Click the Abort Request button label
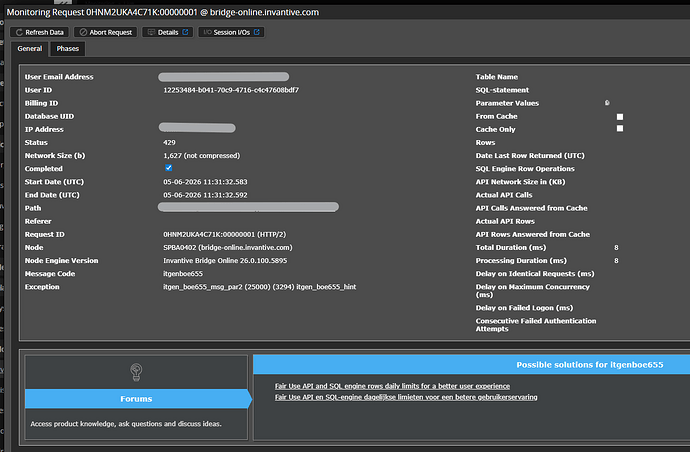690x452 pixels. click(110, 32)
